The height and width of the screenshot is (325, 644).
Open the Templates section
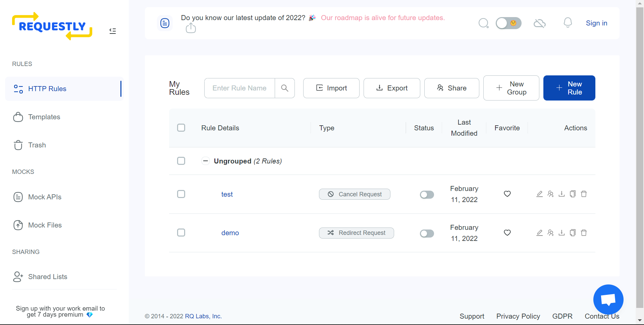tap(44, 117)
